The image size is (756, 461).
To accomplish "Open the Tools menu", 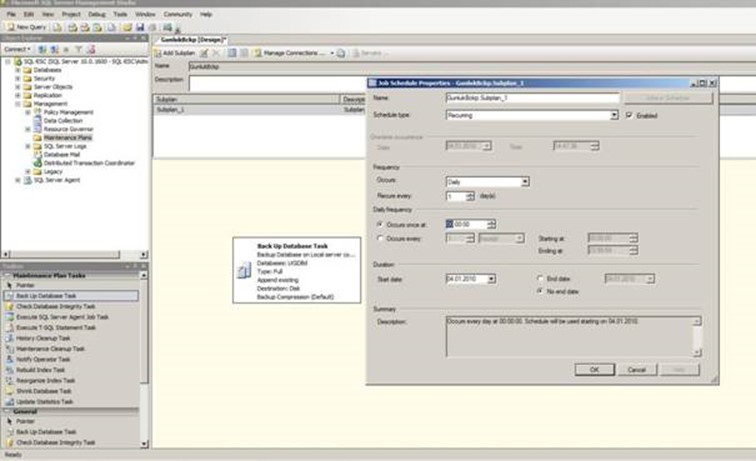I will 120,15.
